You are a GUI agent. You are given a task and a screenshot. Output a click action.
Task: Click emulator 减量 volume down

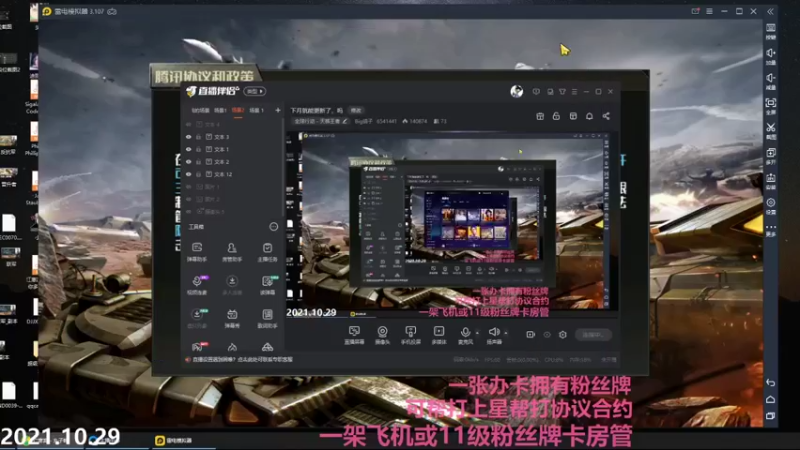[x=771, y=81]
